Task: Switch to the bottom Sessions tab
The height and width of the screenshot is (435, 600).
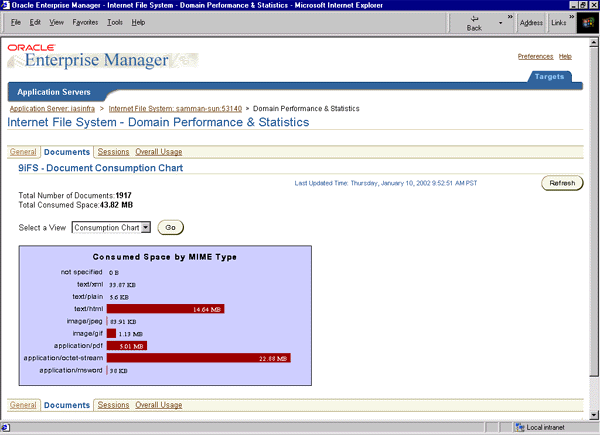Action: (x=113, y=405)
